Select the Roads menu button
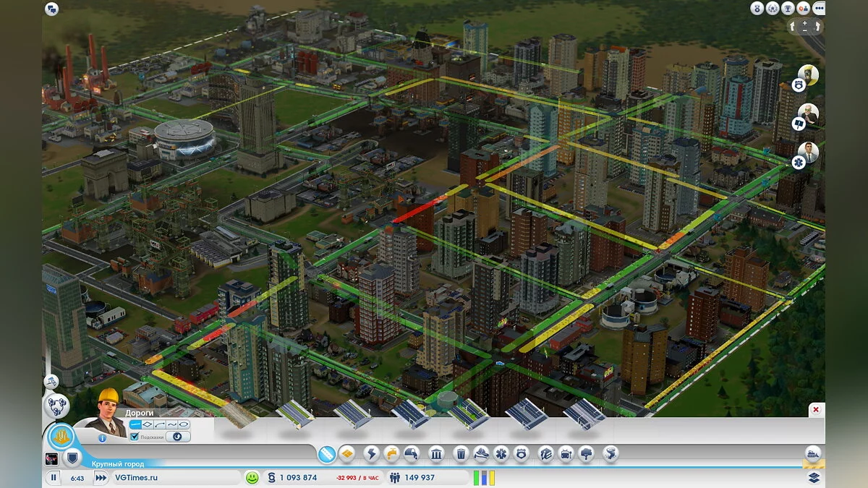This screenshot has width=868, height=488. pyautogui.click(x=327, y=454)
